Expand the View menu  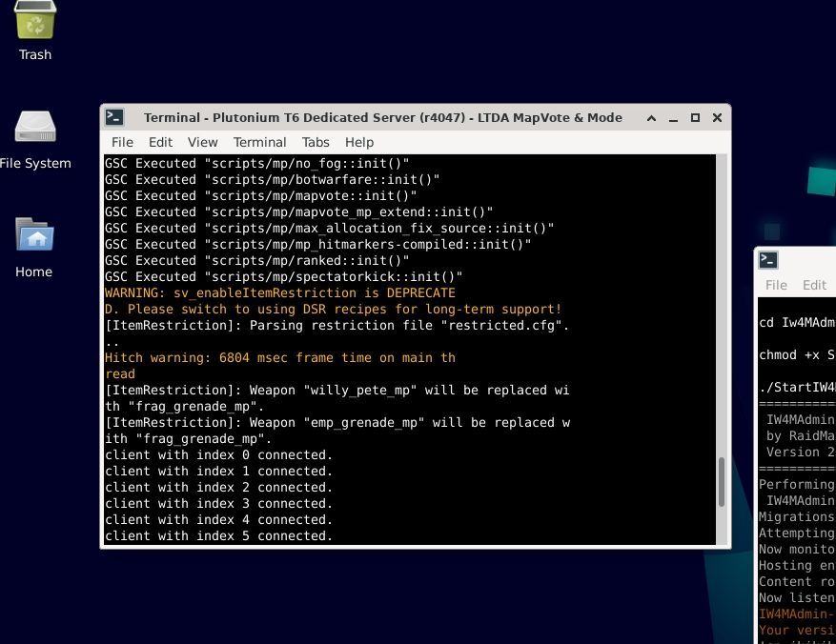202,142
